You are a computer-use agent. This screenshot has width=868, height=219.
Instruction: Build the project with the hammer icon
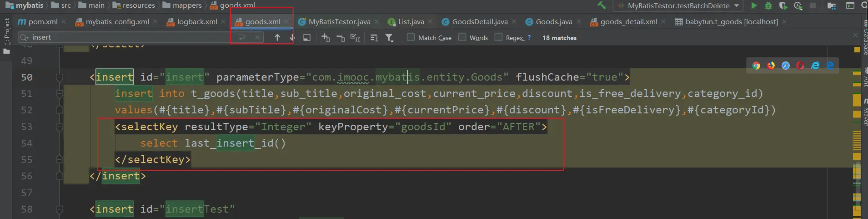pyautogui.click(x=602, y=5)
